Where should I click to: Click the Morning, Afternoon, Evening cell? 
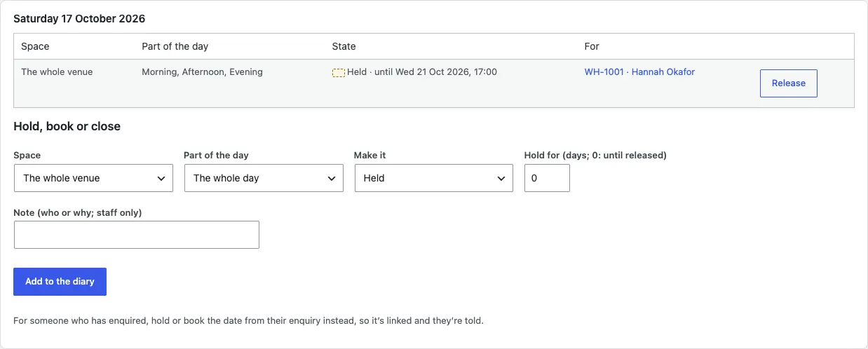202,71
